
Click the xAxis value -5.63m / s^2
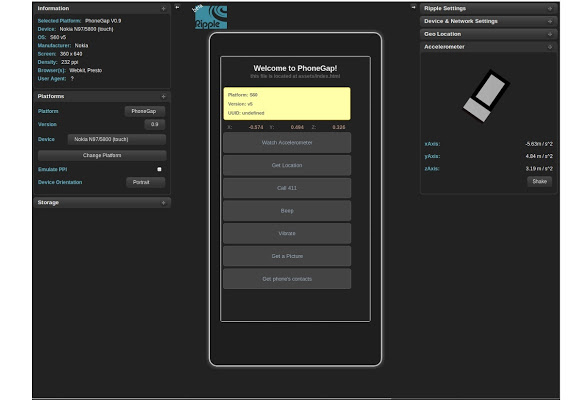[x=539, y=144]
